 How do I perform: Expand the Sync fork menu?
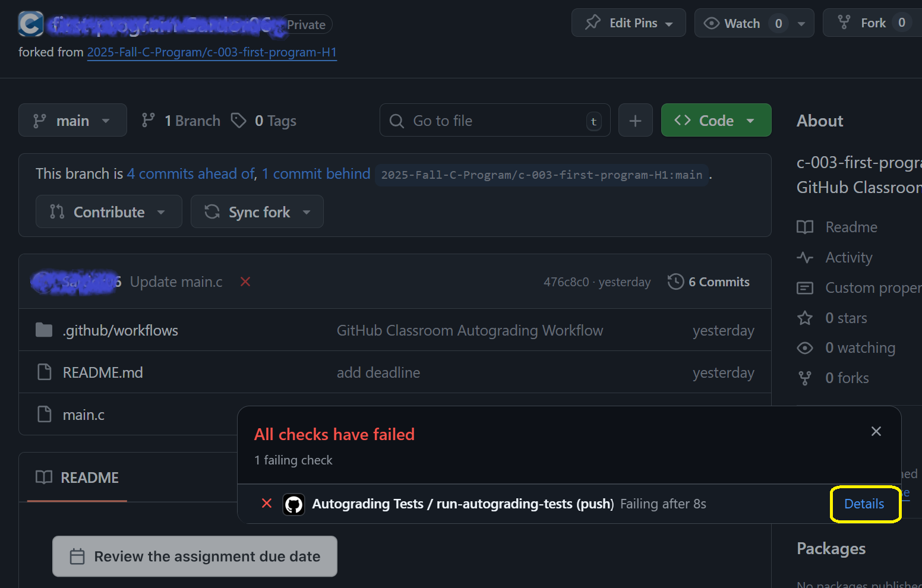(x=257, y=212)
